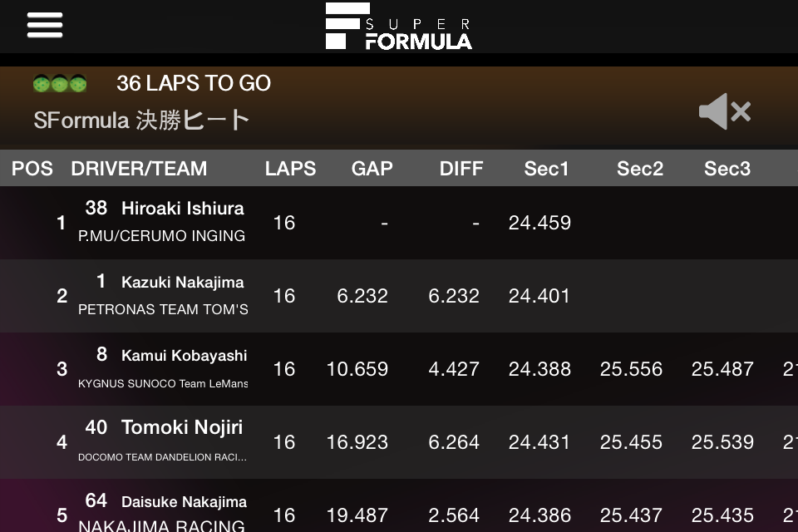The height and width of the screenshot is (532, 798).
Task: Tap SFormula 決勝ヒート session title
Action: (x=141, y=120)
